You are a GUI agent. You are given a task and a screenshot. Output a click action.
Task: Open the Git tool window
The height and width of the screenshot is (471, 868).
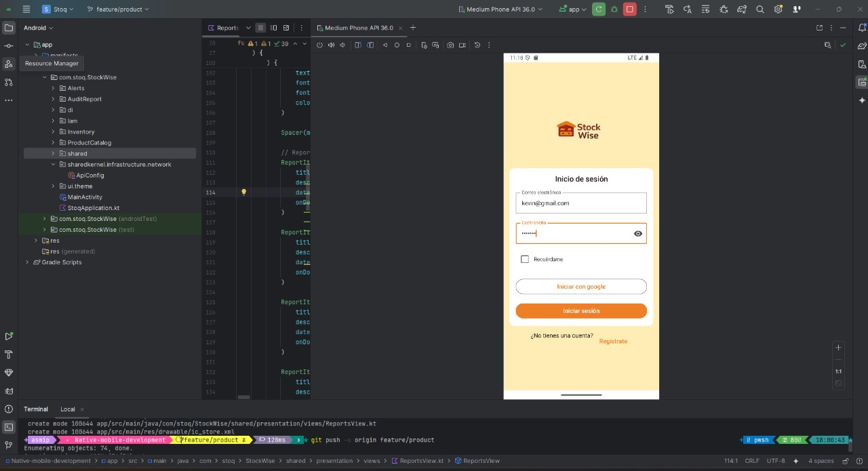[9, 445]
